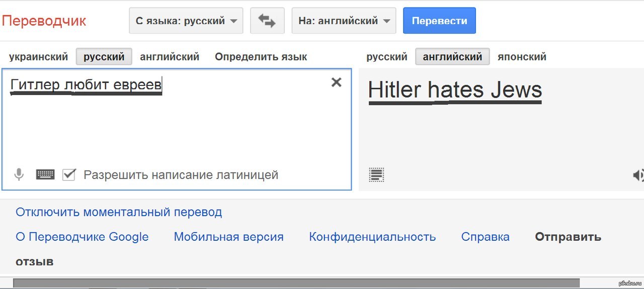Select украинский as source language
The width and height of the screenshot is (644, 289).
coord(38,57)
